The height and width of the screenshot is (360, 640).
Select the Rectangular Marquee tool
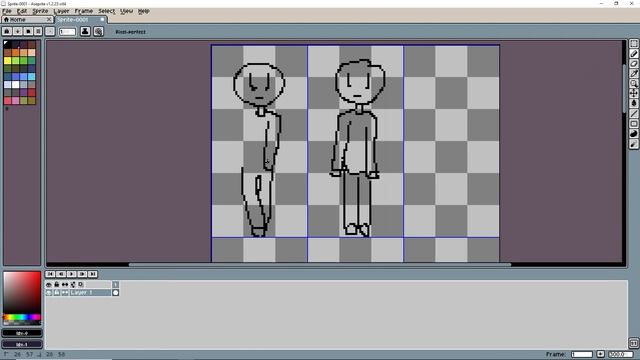point(633,44)
